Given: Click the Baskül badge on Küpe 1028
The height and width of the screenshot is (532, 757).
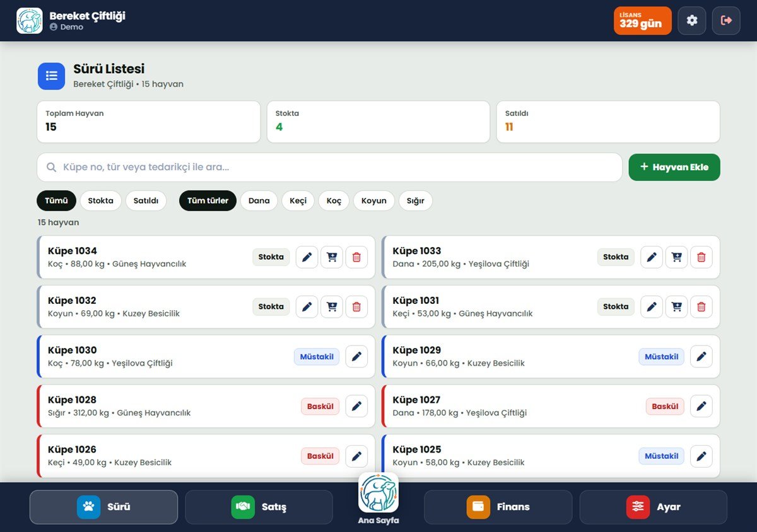Looking at the screenshot, I should click(x=320, y=407).
